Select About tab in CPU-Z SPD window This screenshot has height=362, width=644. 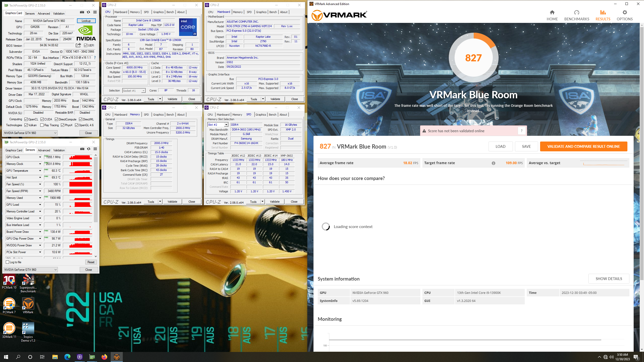point(283,115)
